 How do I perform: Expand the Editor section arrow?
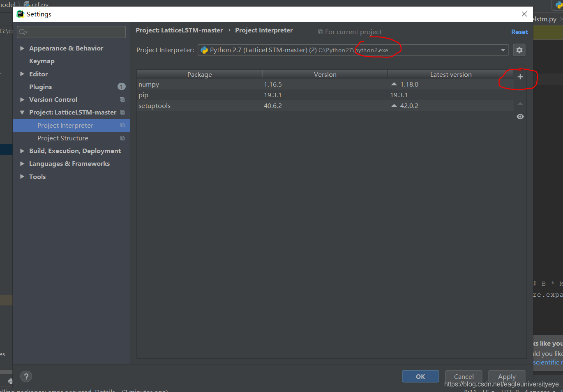point(22,74)
